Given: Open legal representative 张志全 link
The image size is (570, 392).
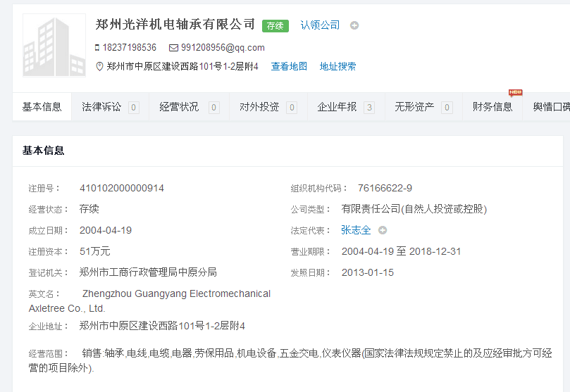Looking at the screenshot, I should (356, 230).
